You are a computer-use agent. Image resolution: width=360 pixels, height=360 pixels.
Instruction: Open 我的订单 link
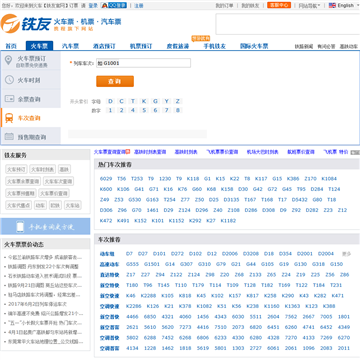tap(224, 5)
